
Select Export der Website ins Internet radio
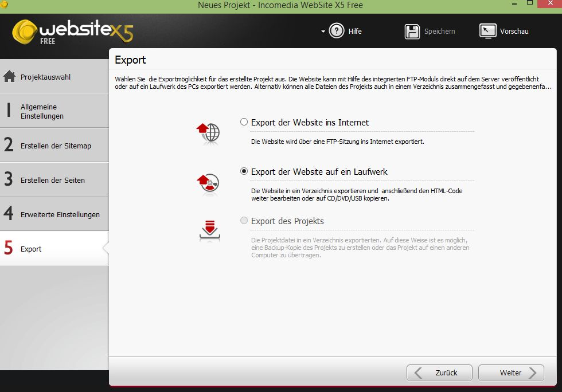click(x=244, y=122)
